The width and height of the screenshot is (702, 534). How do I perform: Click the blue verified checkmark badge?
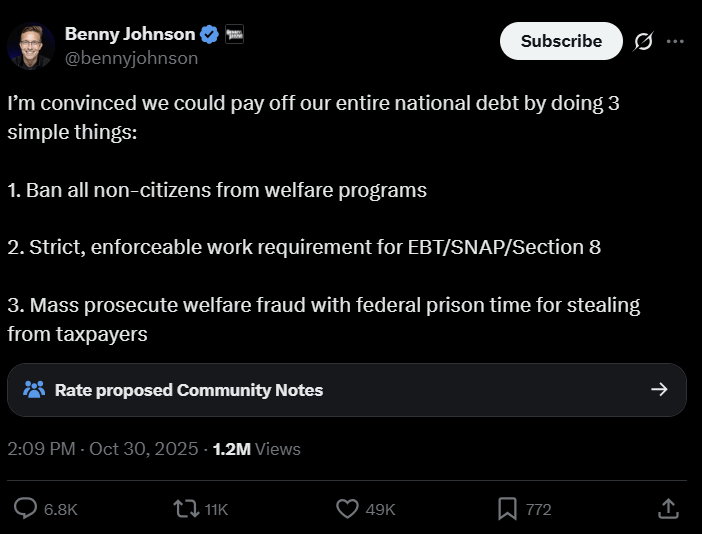coord(210,34)
